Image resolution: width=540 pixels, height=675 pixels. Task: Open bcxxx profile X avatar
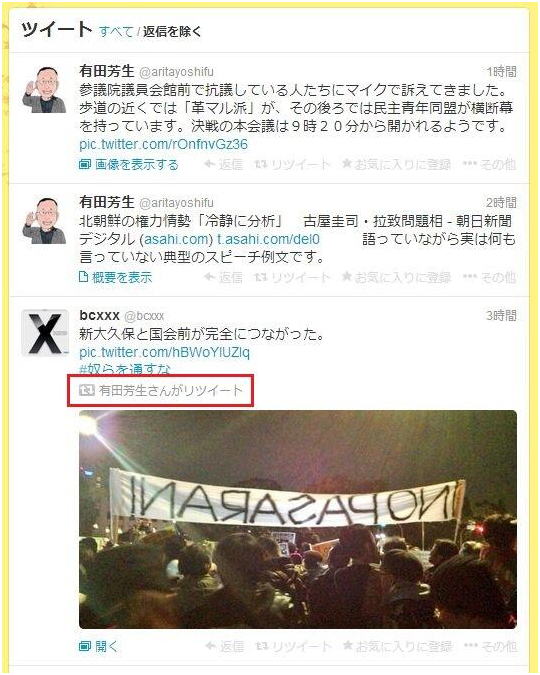tap(45, 333)
